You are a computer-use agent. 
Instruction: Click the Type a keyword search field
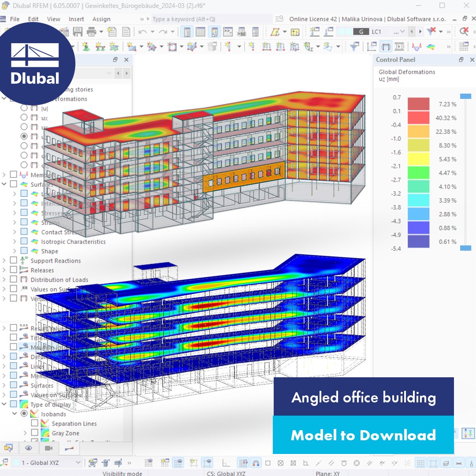[x=212, y=19]
